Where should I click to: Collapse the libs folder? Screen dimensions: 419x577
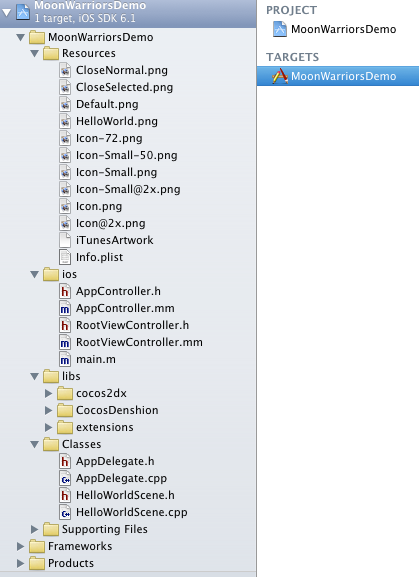[35, 376]
